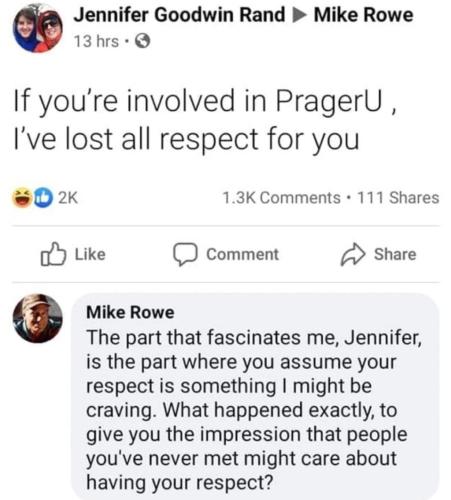This screenshot has height=500, width=451.
Task: Click the thumbs-up Like icon
Action: point(53,254)
